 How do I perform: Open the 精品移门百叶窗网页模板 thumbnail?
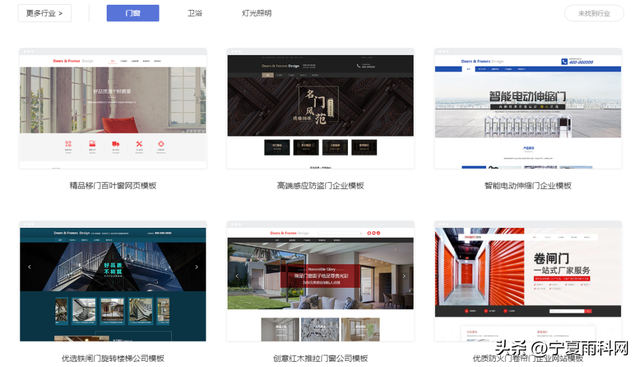click(x=113, y=109)
